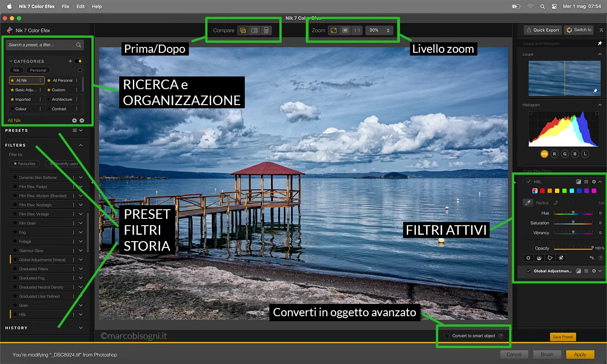Expand the PRESETS section
Image resolution: width=607 pixels, height=364 pixels.
81,130
